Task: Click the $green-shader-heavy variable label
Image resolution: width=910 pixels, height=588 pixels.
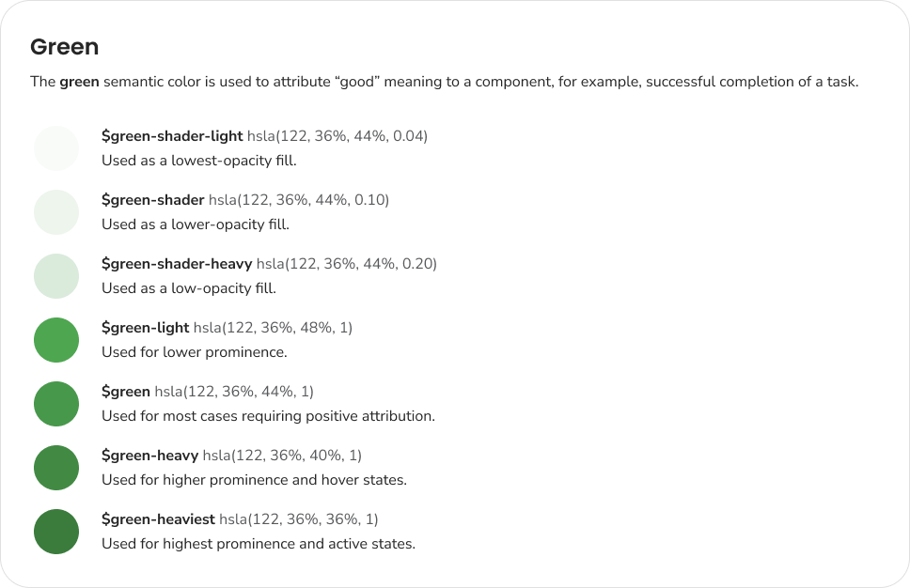Action: click(177, 264)
